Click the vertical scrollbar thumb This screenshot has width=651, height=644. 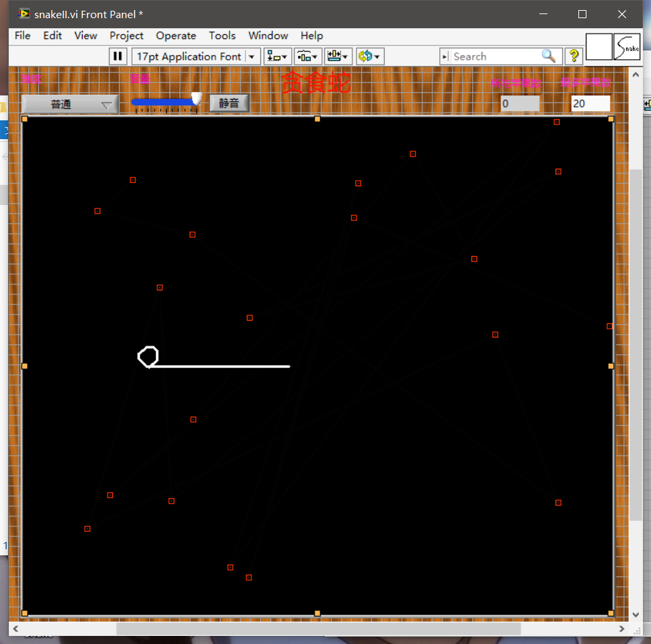point(636,344)
